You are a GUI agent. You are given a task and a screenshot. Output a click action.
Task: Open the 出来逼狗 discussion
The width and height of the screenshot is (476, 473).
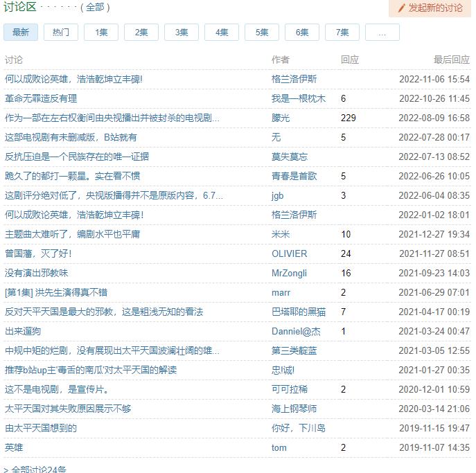(23, 332)
